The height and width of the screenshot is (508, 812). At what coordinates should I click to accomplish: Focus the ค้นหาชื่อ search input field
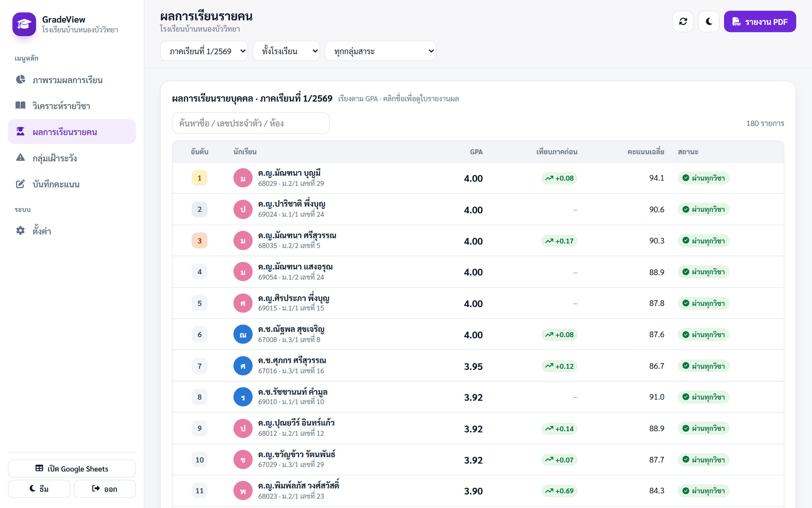pos(251,123)
